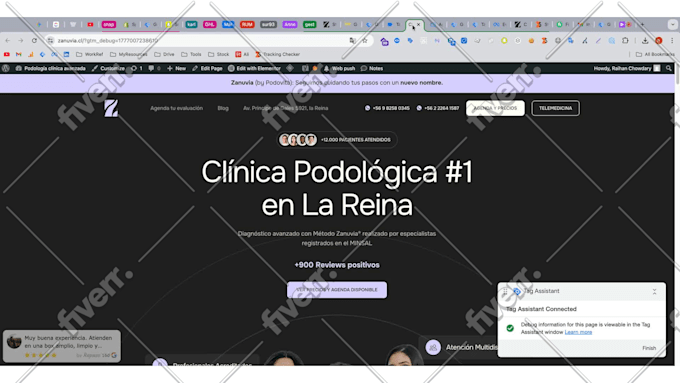This screenshot has height=383, width=680.
Task: Click phone number +56 2 2264 1587
Action: click(x=438, y=108)
